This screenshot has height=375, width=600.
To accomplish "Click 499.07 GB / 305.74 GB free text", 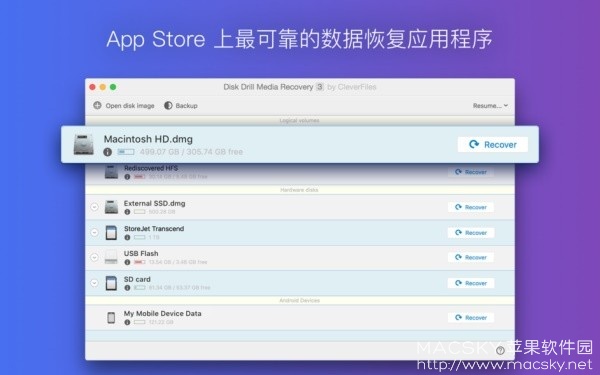I will point(191,152).
